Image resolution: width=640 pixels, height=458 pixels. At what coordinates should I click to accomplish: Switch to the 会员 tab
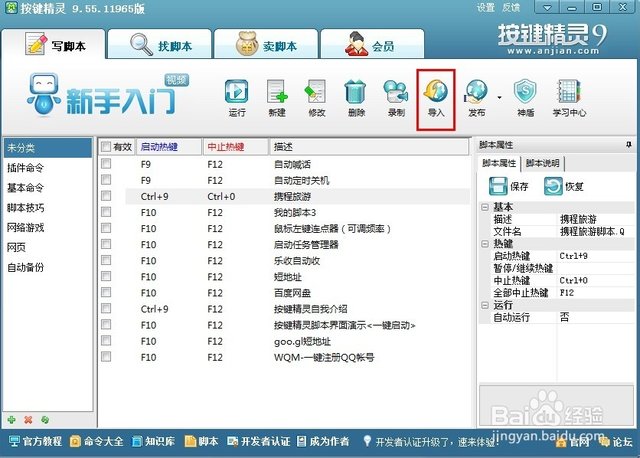pos(372,44)
